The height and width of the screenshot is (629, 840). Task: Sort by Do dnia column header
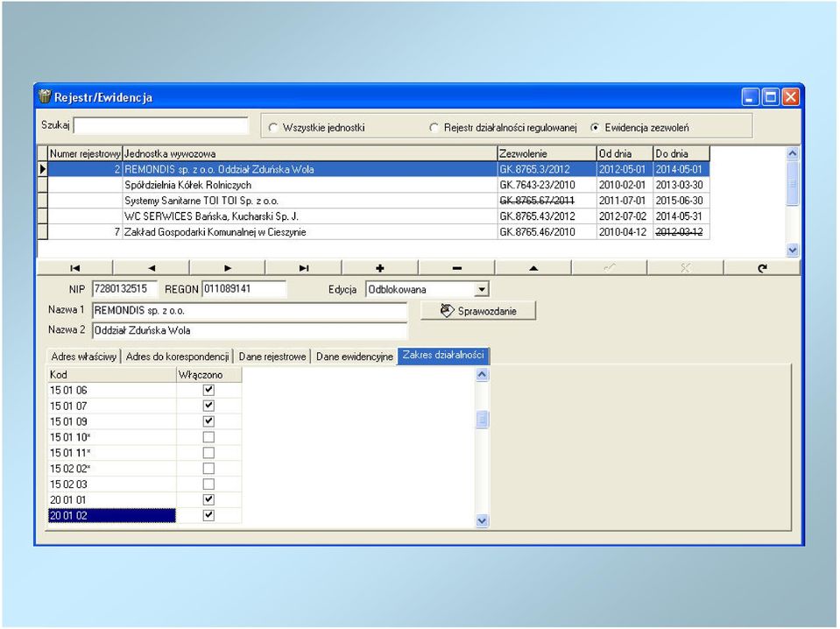(x=681, y=154)
